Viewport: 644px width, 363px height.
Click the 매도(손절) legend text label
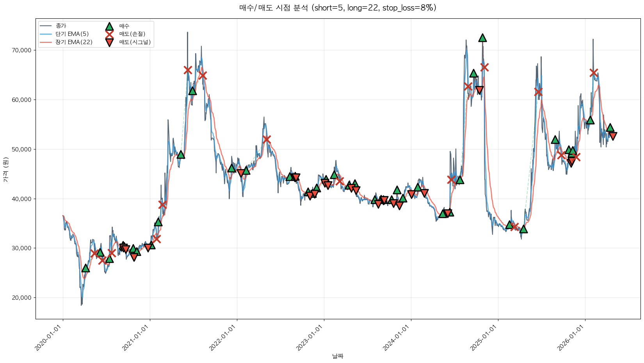click(x=132, y=34)
